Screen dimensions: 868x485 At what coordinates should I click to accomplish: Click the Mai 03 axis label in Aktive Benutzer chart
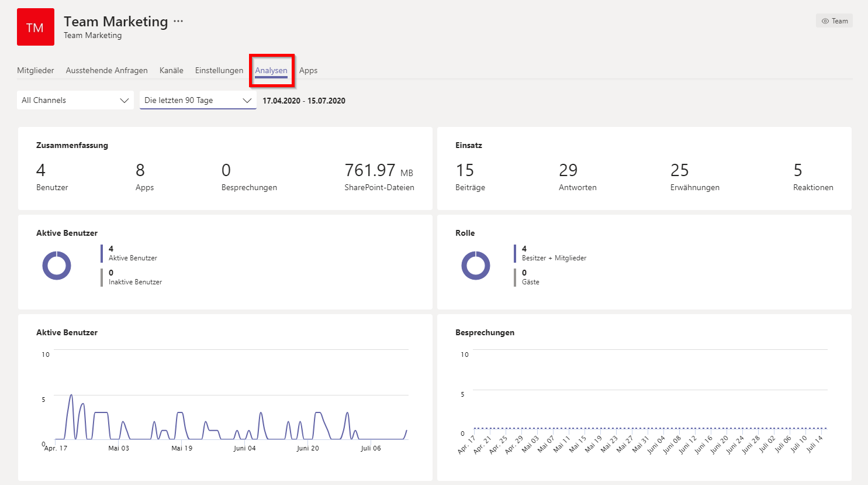point(119,448)
